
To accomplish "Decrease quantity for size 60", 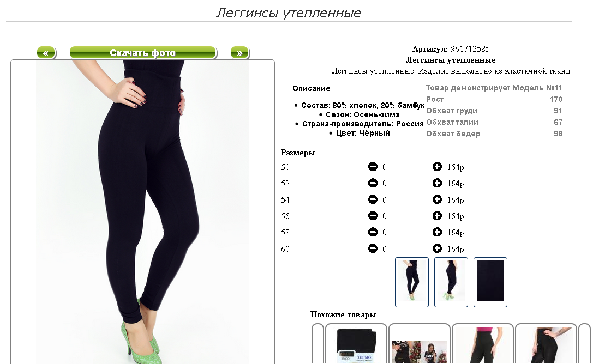I will (x=373, y=248).
